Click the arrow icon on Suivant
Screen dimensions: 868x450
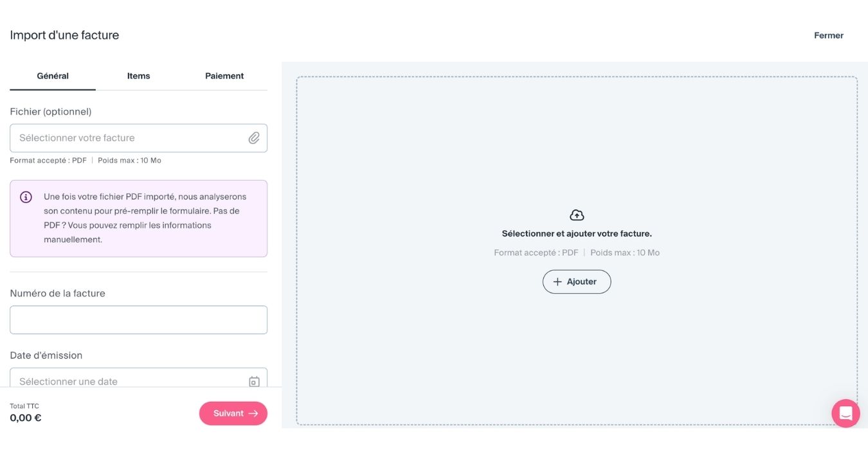coord(253,413)
